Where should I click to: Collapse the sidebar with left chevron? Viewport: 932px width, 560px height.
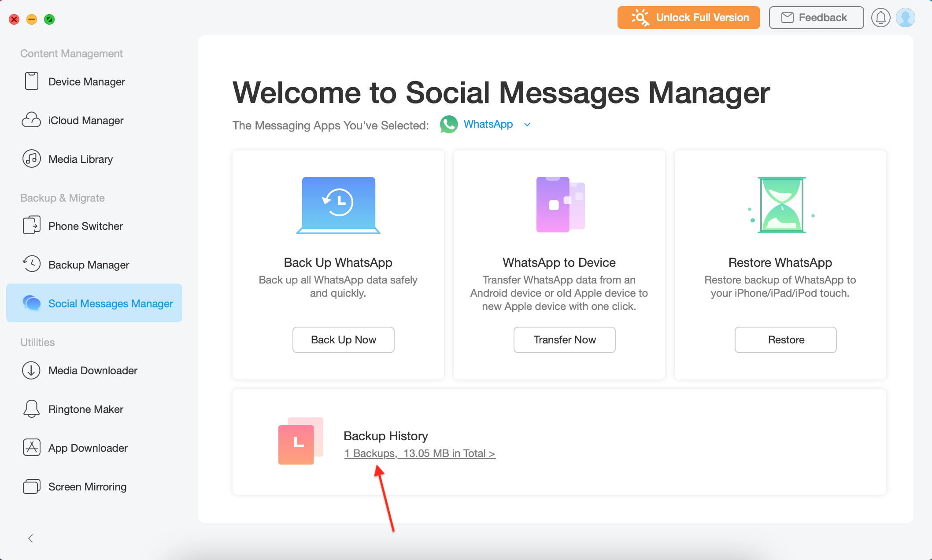pyautogui.click(x=30, y=538)
